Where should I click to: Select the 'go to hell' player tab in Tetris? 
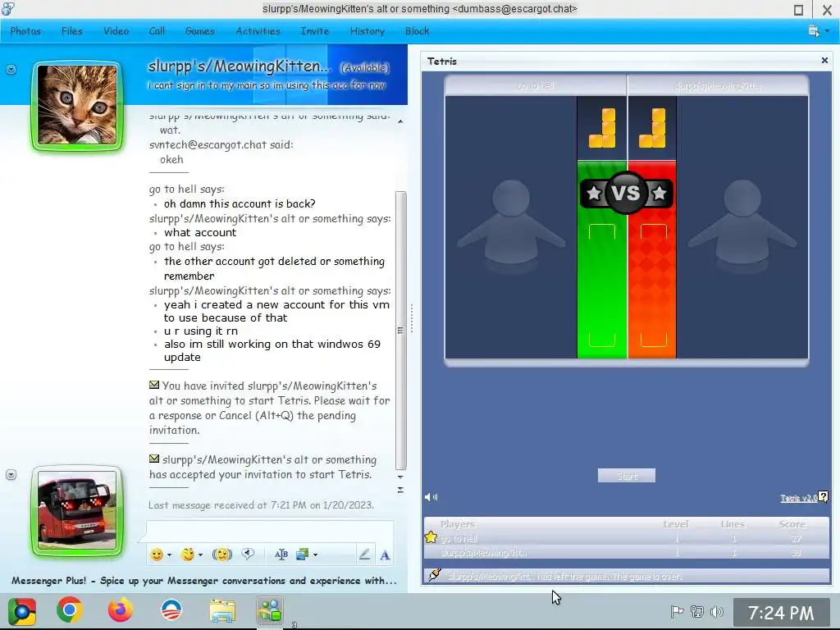coord(536,85)
